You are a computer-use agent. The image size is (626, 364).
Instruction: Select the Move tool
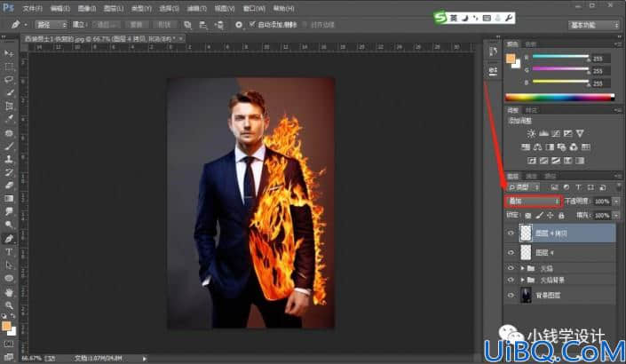point(9,53)
